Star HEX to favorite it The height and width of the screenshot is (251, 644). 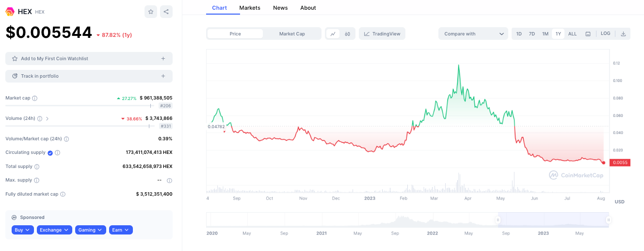[x=151, y=12]
